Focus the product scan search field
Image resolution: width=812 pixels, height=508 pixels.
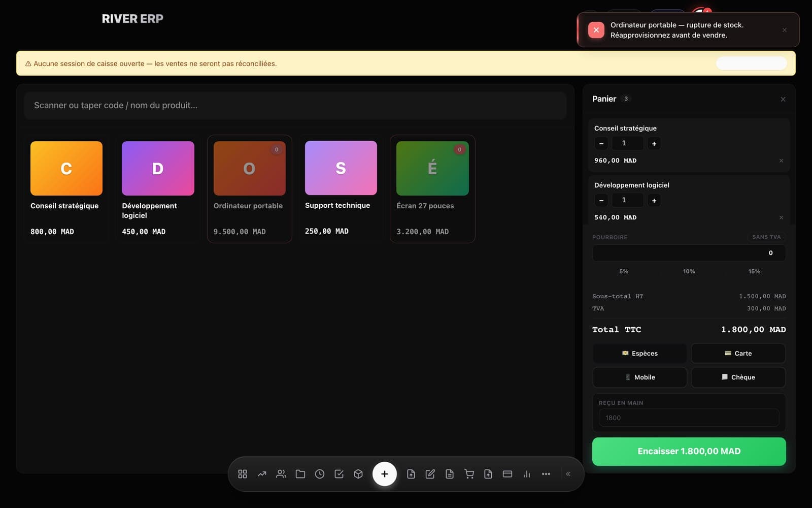click(x=295, y=105)
